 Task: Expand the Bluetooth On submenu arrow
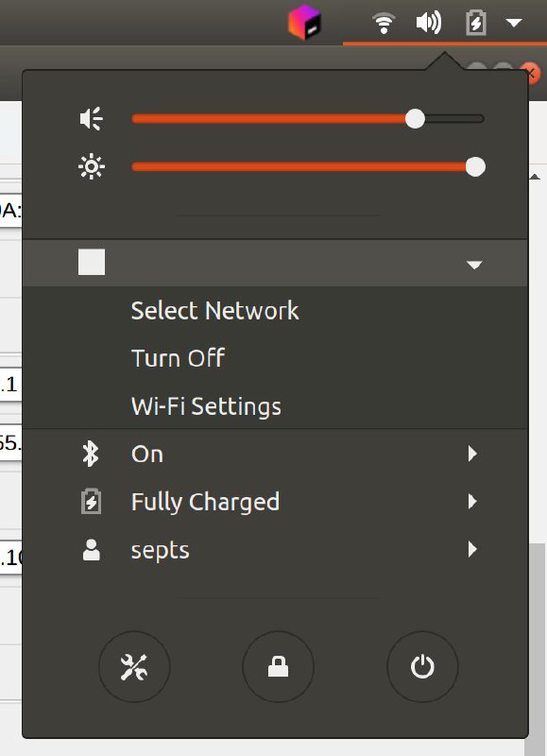472,454
